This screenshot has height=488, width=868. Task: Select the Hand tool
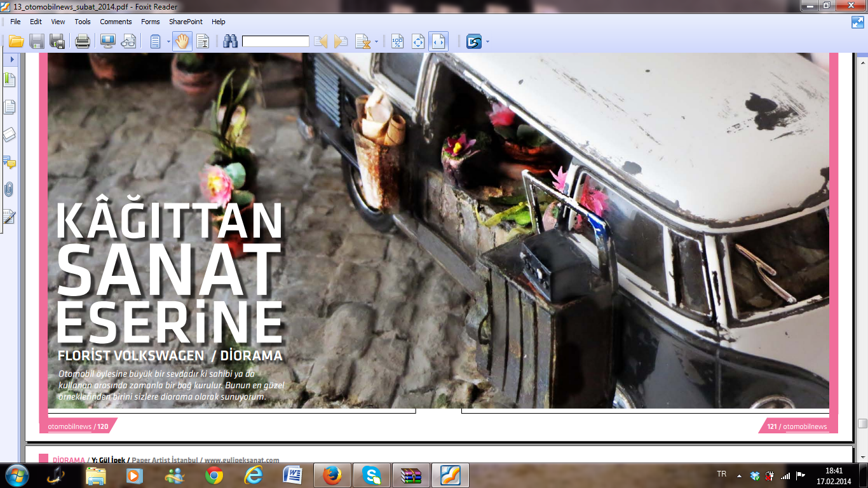(182, 42)
